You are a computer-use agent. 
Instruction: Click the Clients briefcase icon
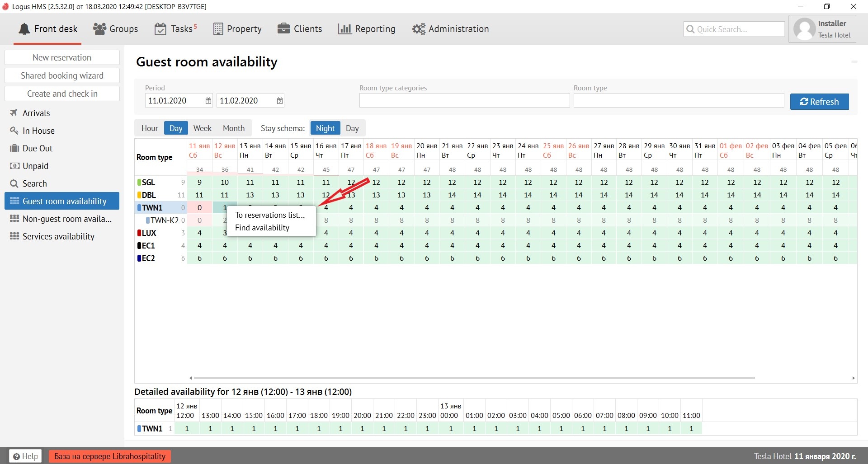(283, 29)
